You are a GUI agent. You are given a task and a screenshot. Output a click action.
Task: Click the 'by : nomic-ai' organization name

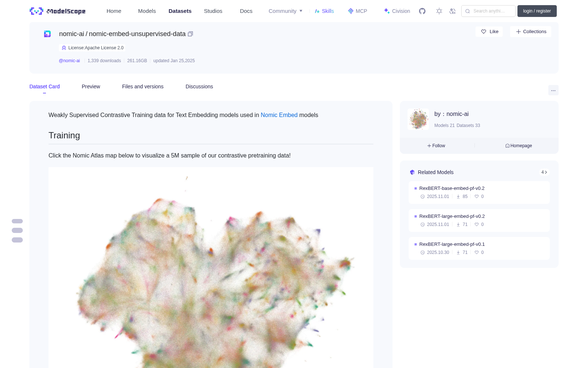coord(451,114)
